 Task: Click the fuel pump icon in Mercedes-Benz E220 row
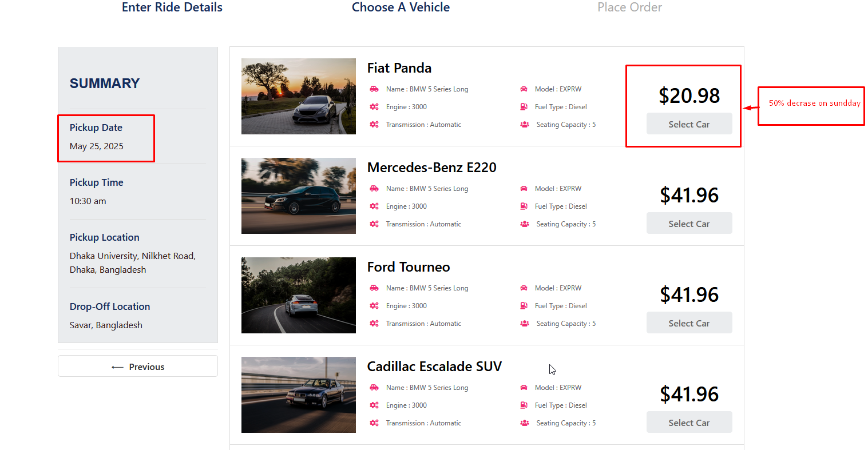tap(524, 206)
